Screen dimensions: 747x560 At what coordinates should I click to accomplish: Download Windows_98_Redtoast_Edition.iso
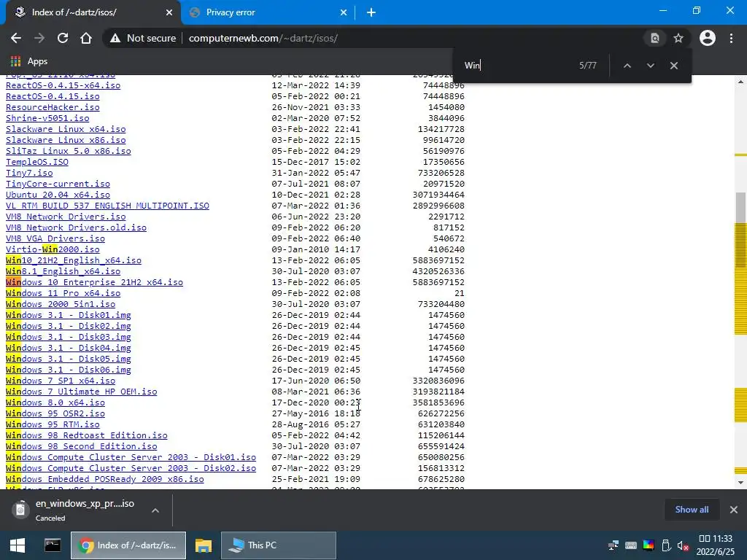tap(87, 436)
